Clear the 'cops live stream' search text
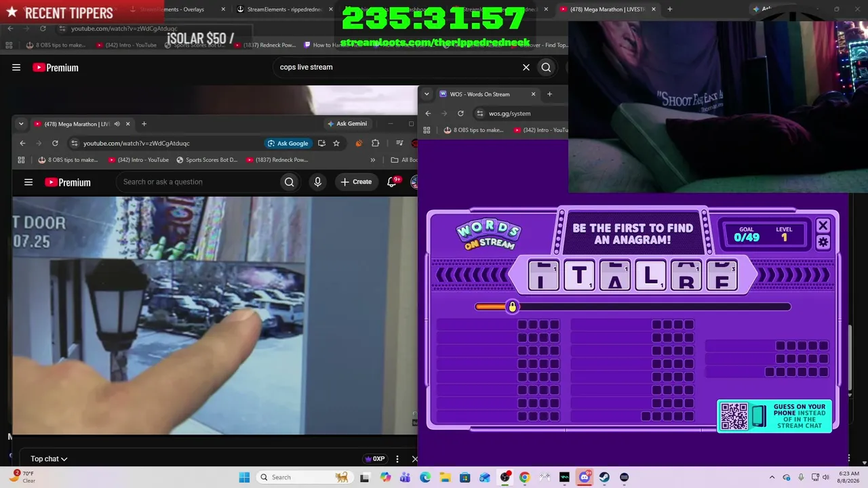Image resolution: width=868 pixels, height=488 pixels. [526, 67]
